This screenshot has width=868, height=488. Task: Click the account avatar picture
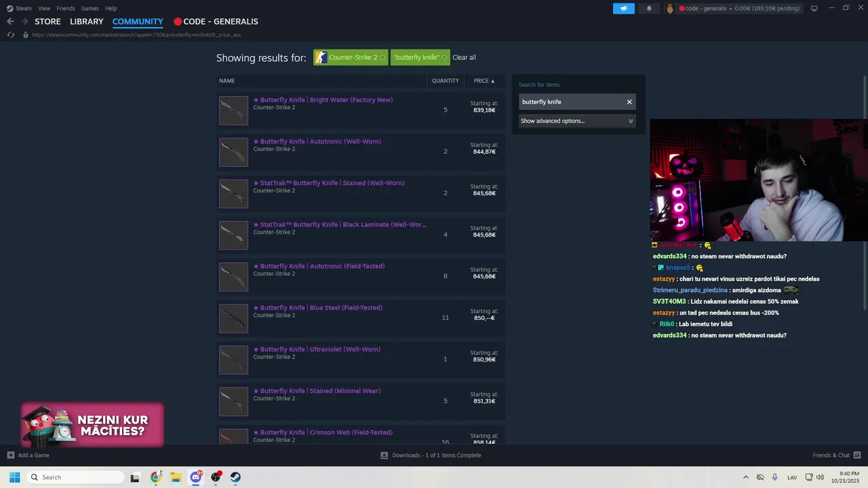tap(670, 8)
